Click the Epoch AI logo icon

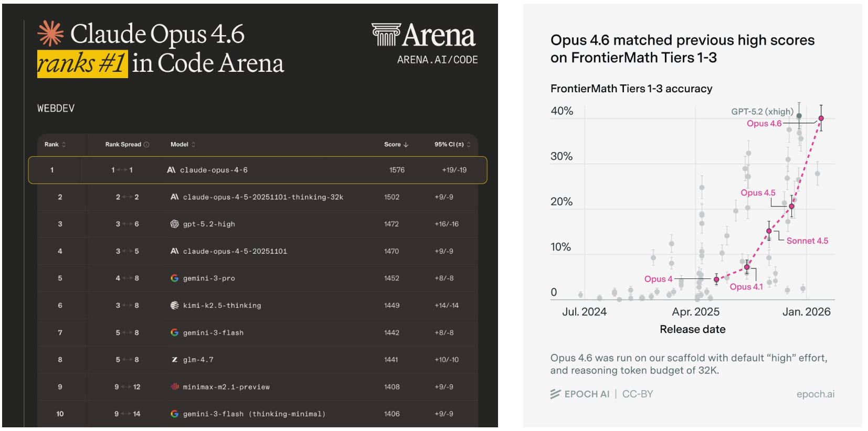point(555,394)
